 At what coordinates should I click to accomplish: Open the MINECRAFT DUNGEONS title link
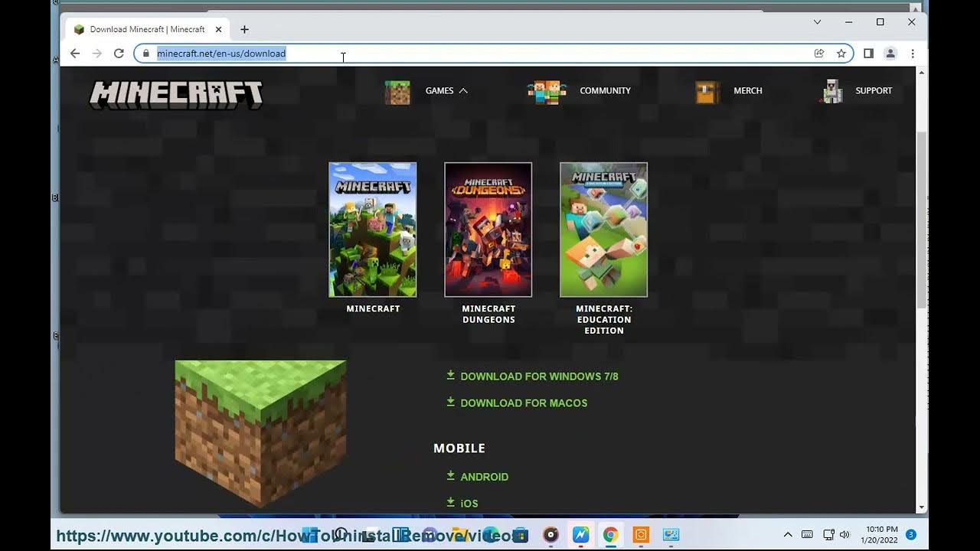pyautogui.click(x=488, y=314)
